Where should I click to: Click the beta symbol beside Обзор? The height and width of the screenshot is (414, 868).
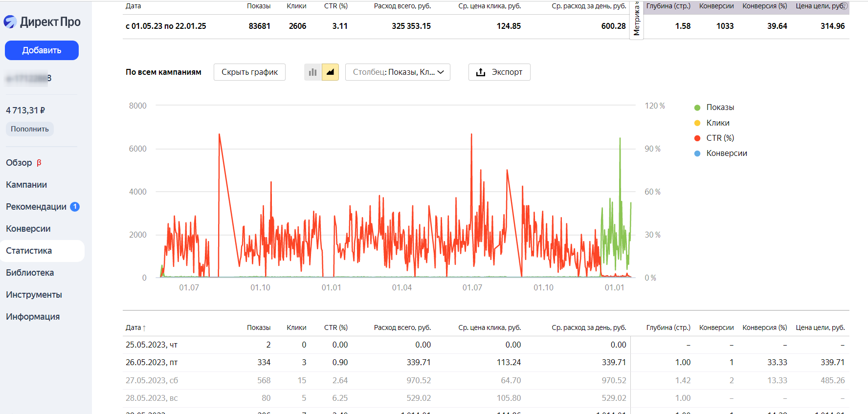point(39,163)
